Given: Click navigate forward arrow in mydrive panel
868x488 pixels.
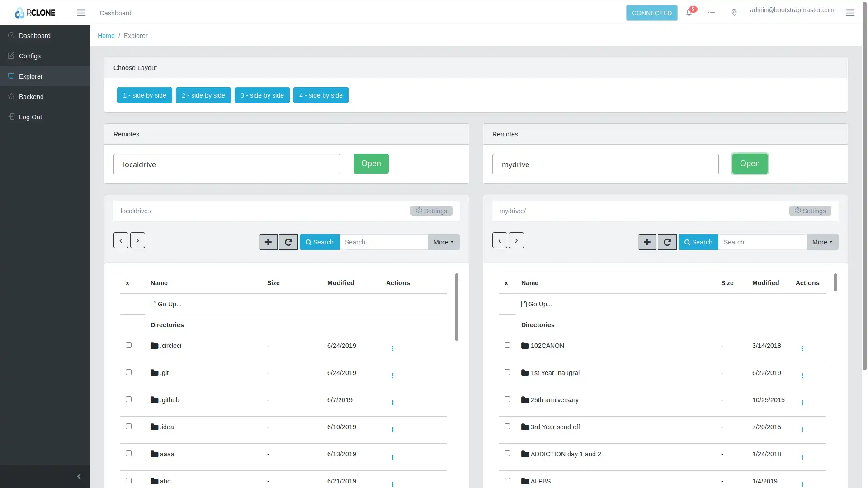Looking at the screenshot, I should tap(516, 240).
